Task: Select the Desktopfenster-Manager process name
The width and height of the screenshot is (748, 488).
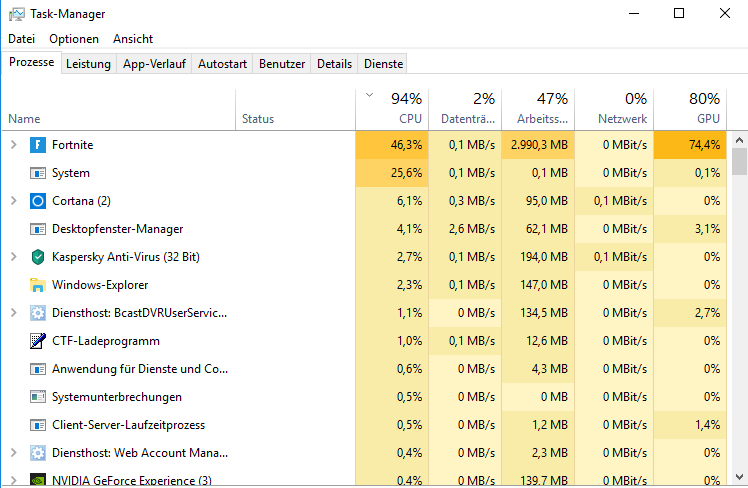Action: (x=117, y=229)
